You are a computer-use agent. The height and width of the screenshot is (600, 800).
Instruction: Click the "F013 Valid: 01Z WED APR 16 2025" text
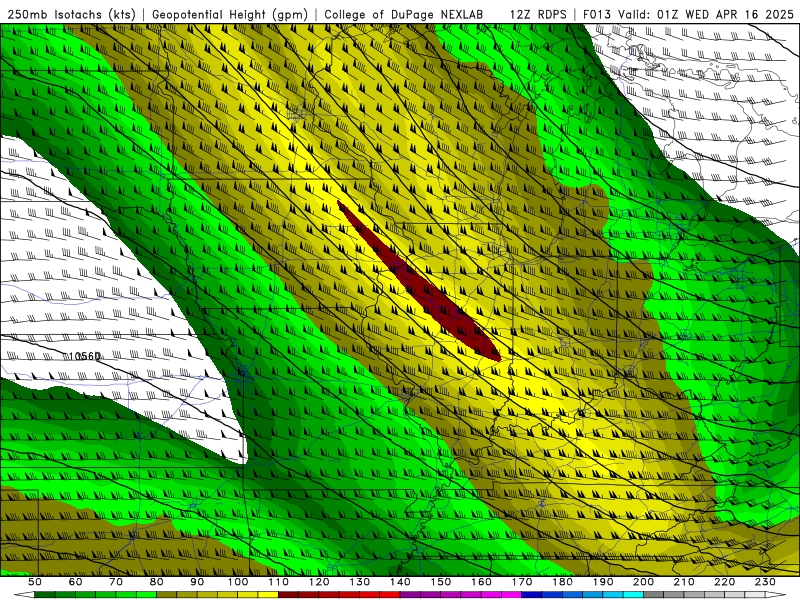click(688, 14)
